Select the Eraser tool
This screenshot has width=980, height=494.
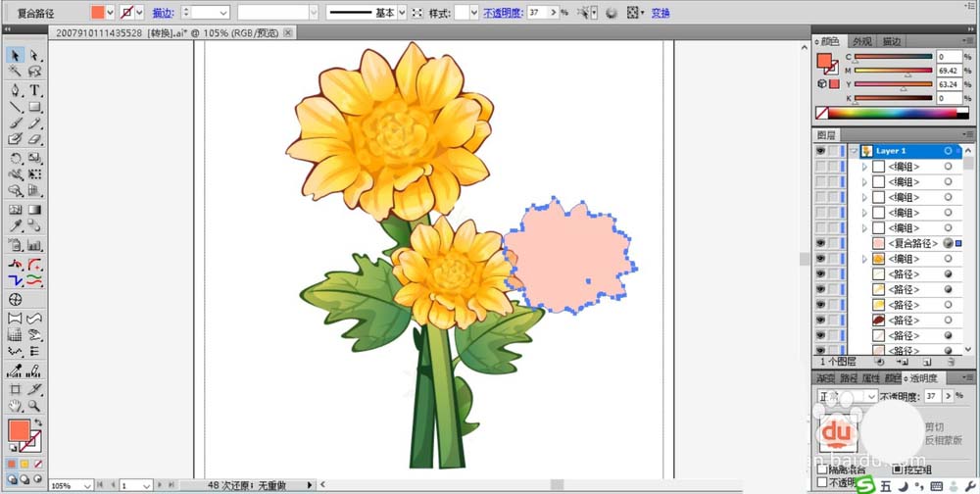click(34, 139)
